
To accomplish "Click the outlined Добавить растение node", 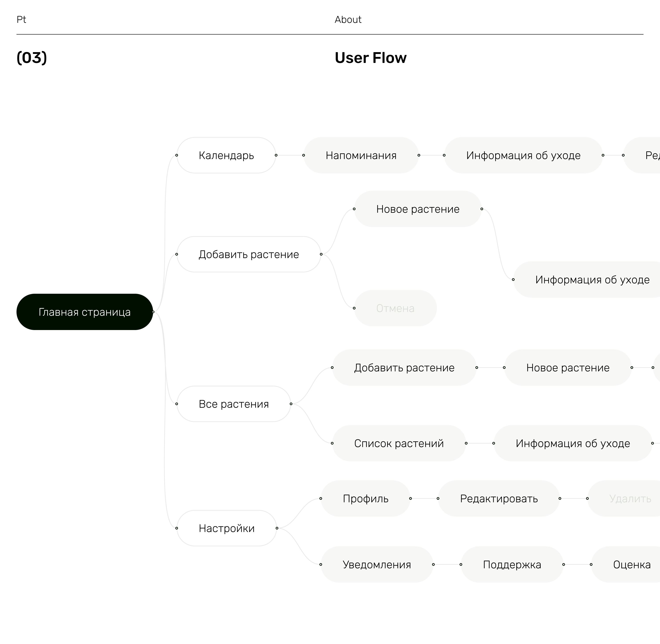I will point(249,254).
